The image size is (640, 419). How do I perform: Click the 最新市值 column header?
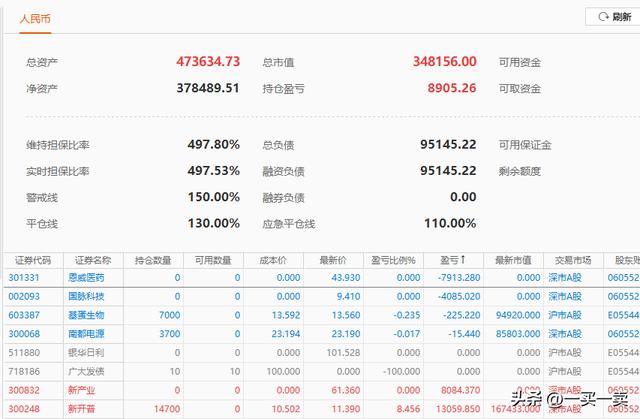click(514, 260)
